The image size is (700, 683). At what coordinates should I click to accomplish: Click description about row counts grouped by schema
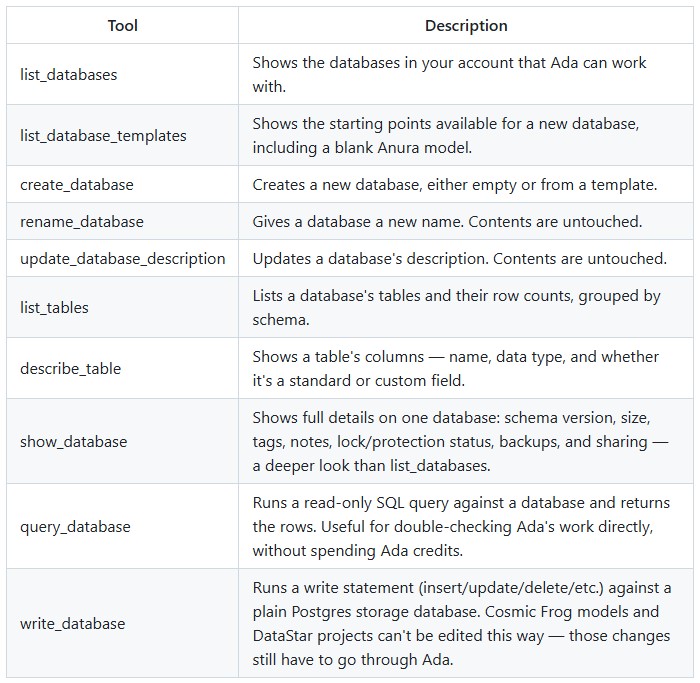pos(456,308)
